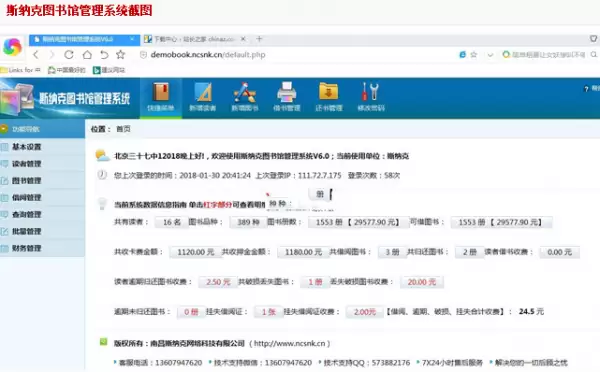This screenshot has height=372, width=600.
Task: Click the 1180.00 元 deposit value
Action: coord(303,252)
